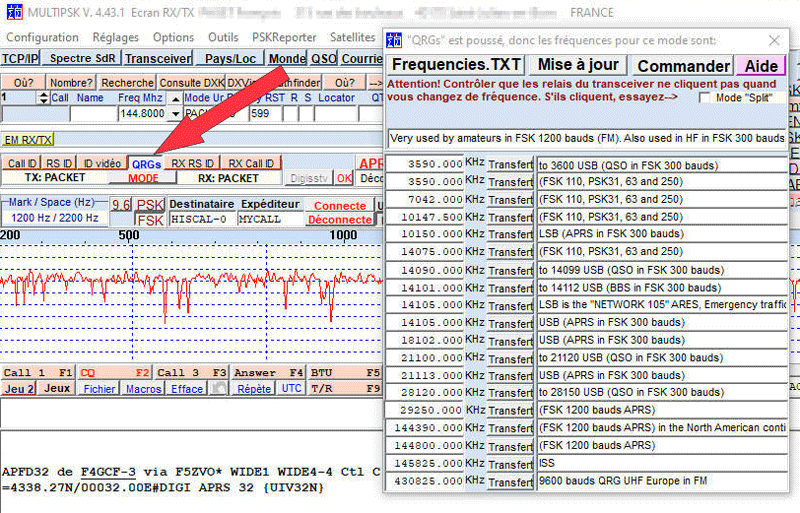
Task: Click the Nombre? button
Action: point(71,83)
